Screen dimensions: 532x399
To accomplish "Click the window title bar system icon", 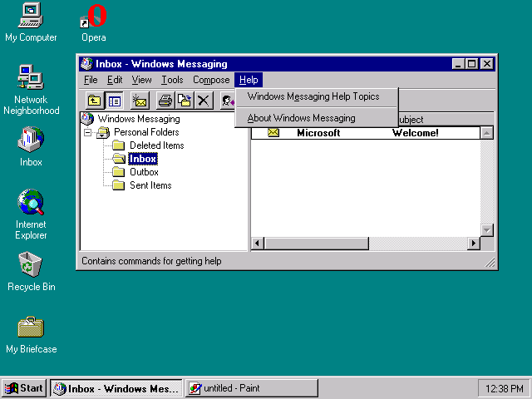I will tap(86, 64).
